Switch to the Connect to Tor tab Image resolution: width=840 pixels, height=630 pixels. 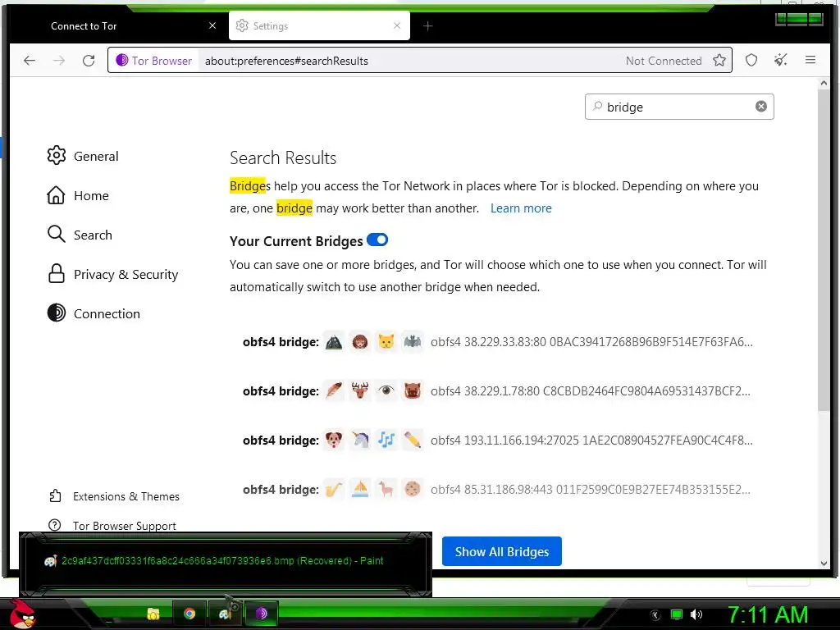118,25
